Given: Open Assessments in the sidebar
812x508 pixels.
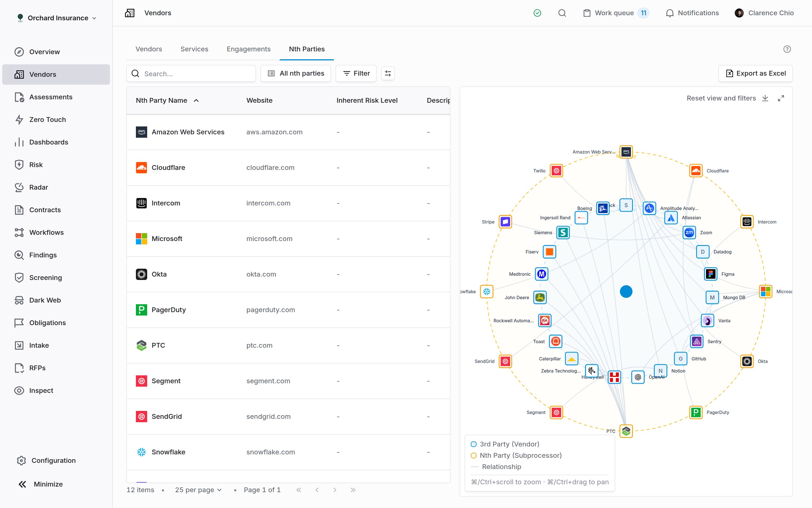Looking at the screenshot, I should point(56,97).
